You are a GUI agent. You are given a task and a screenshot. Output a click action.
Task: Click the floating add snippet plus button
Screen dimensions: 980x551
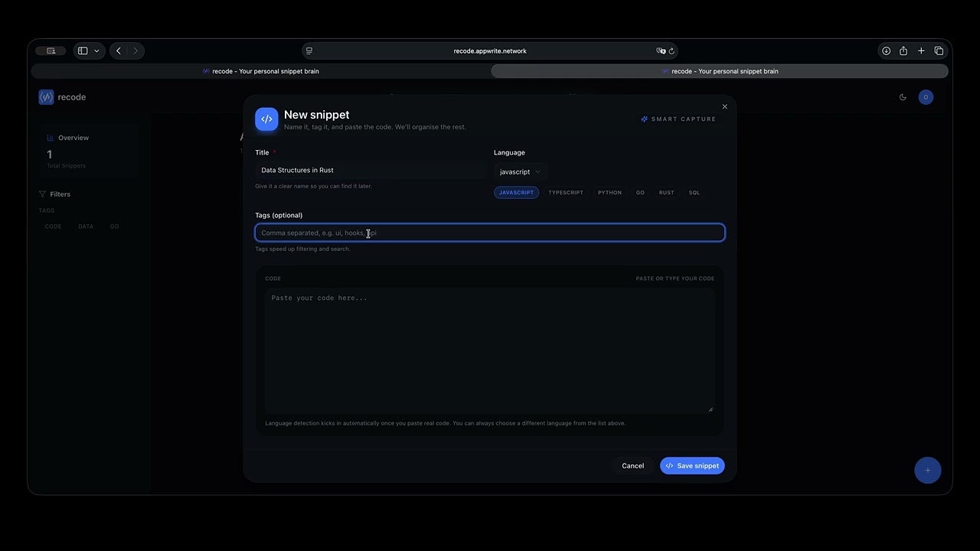[x=928, y=471]
